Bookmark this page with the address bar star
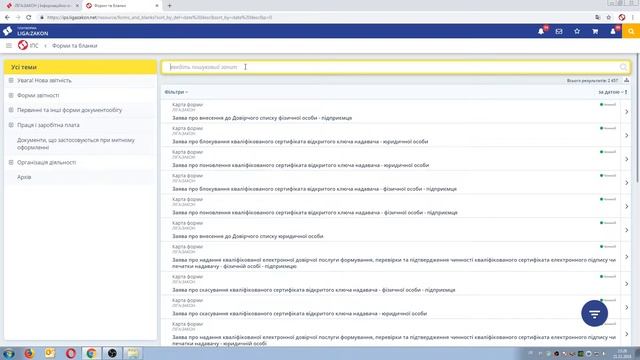The width and height of the screenshot is (640, 360). pyautogui.click(x=609, y=18)
